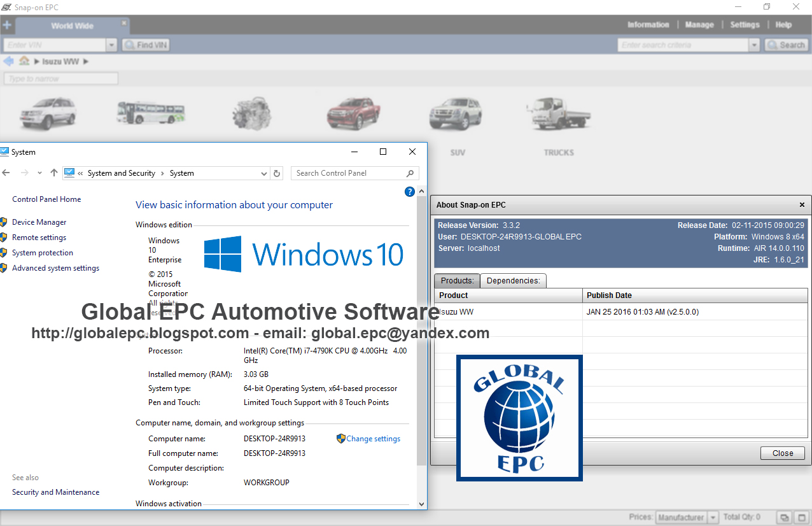The height and width of the screenshot is (526, 812).
Task: Open recent locations dropdown in System window
Action: [39, 173]
